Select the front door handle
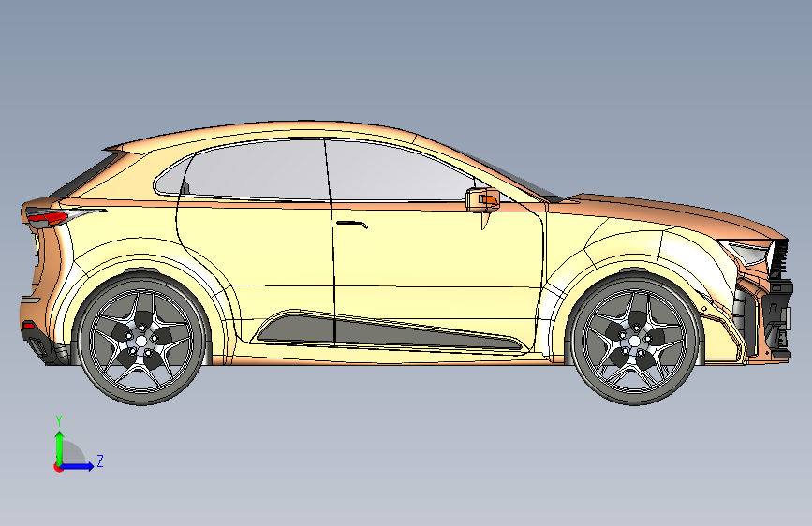 (x=352, y=225)
